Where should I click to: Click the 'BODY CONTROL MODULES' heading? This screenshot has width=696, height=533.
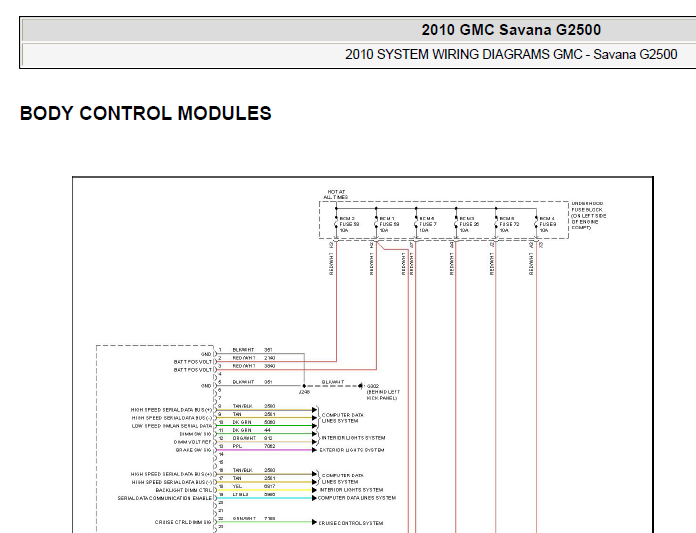coord(146,114)
